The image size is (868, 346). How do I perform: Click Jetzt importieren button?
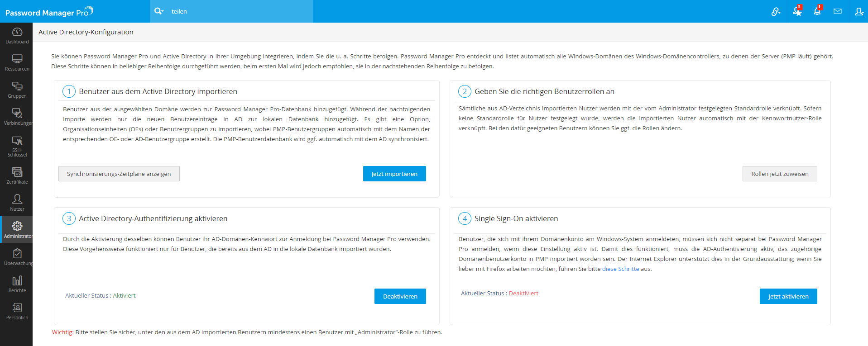[394, 174]
